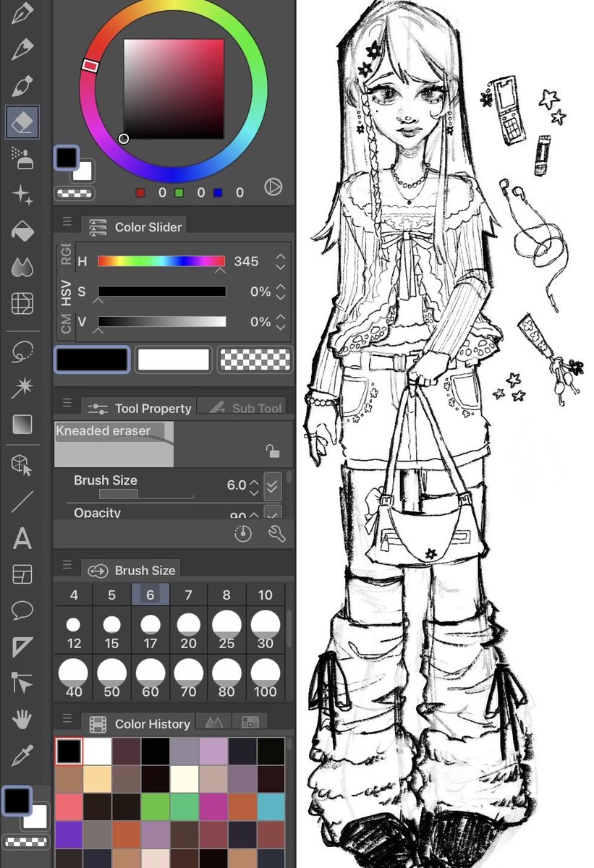Screen dimensions: 594x868
Task: Adjust the V percentage stepper
Action: (x=281, y=321)
